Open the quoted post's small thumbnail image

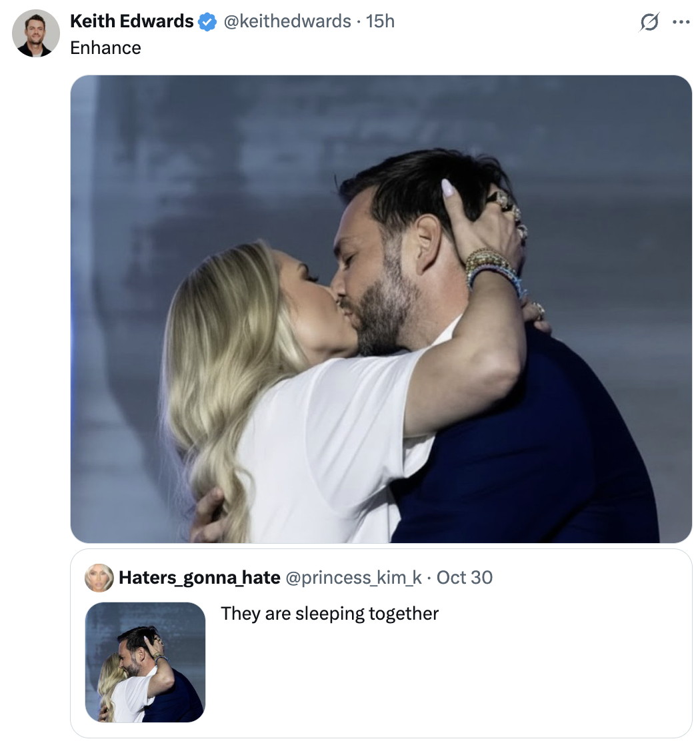(145, 662)
